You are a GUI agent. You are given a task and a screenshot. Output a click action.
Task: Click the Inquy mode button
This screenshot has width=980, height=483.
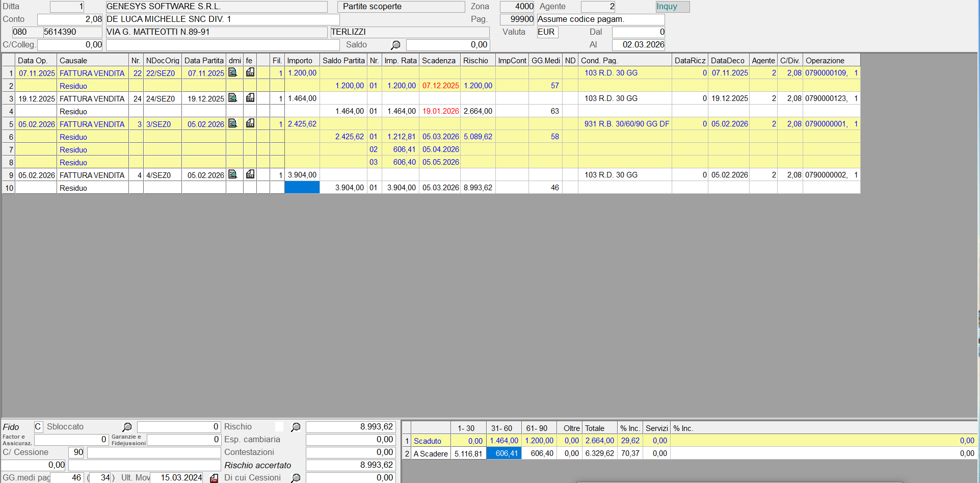(x=672, y=7)
